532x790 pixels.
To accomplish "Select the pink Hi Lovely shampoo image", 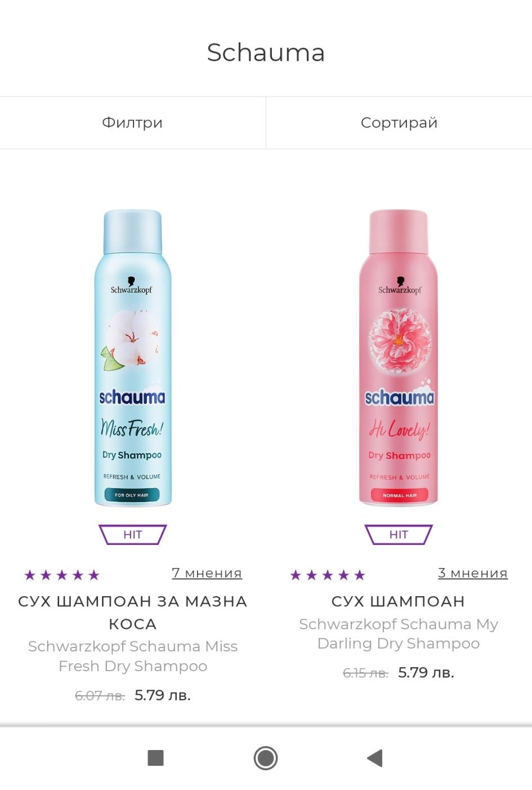I will pyautogui.click(x=399, y=358).
